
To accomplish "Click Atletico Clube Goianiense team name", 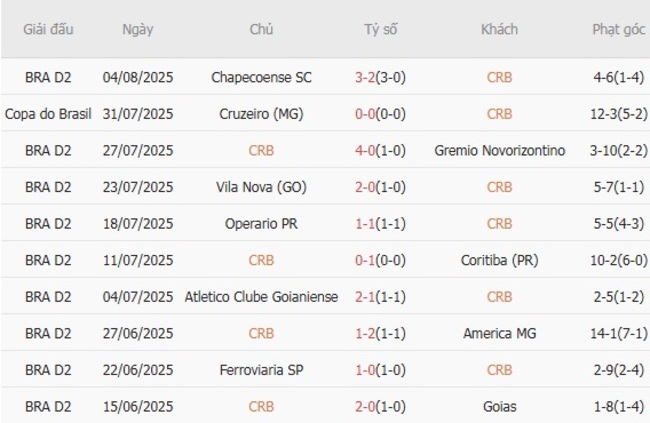I will tap(261, 297).
